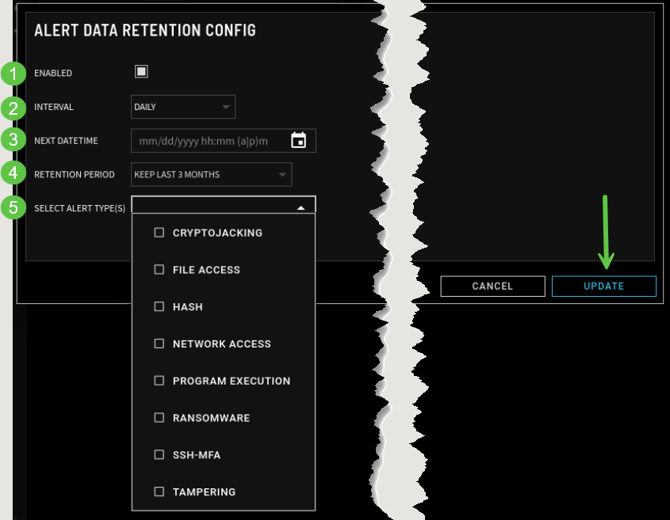
Task: Choose Network Access in alert list
Action: pyautogui.click(x=221, y=344)
